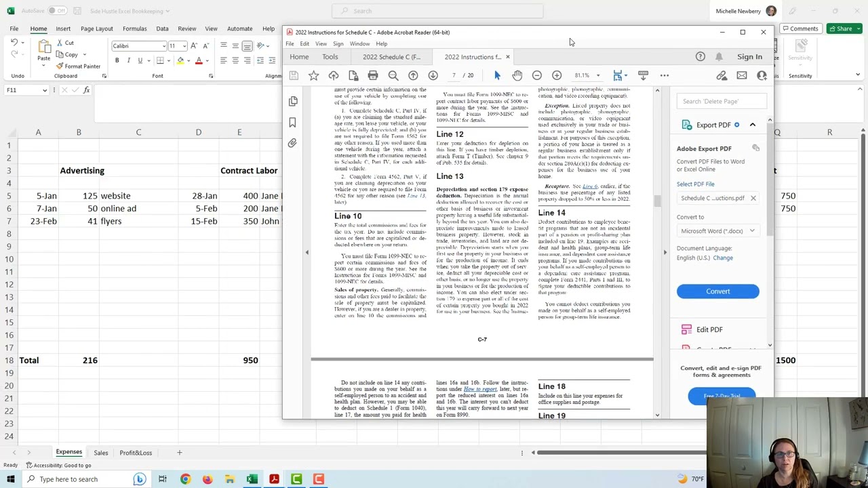This screenshot has width=868, height=488.
Task: Open the Calibri font name dropdown
Action: point(163,46)
